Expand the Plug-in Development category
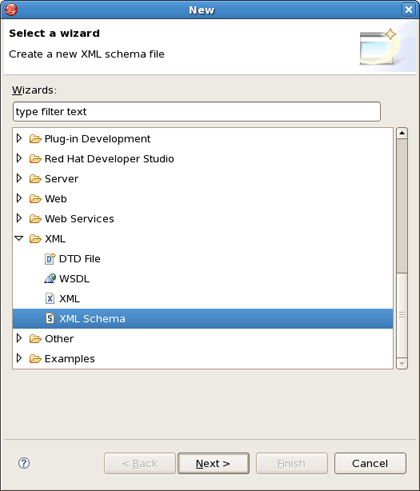 (19, 138)
